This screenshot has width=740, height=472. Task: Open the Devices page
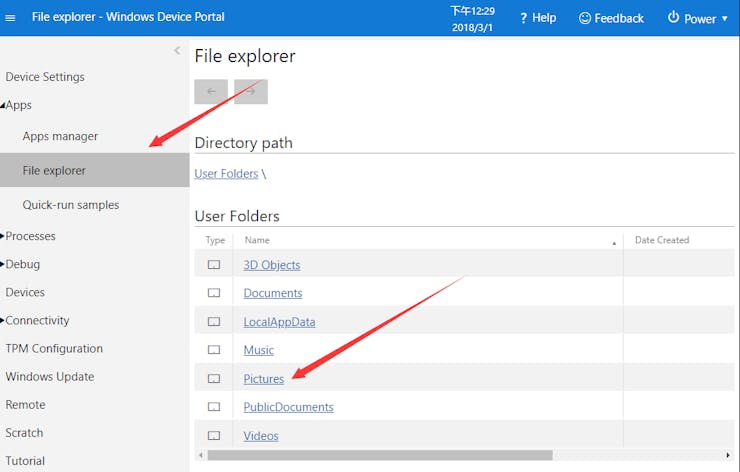pos(25,292)
